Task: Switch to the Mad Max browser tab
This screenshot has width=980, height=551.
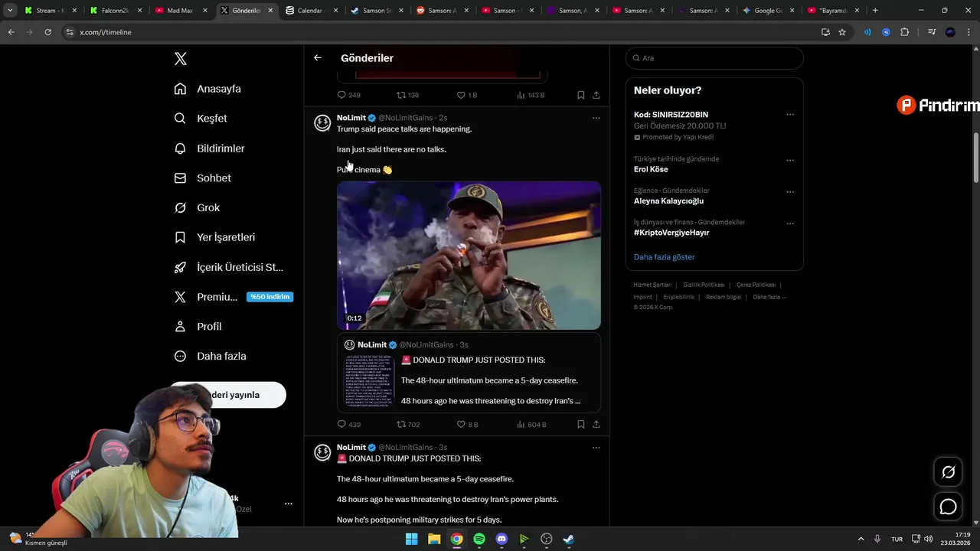Action: tap(179, 11)
